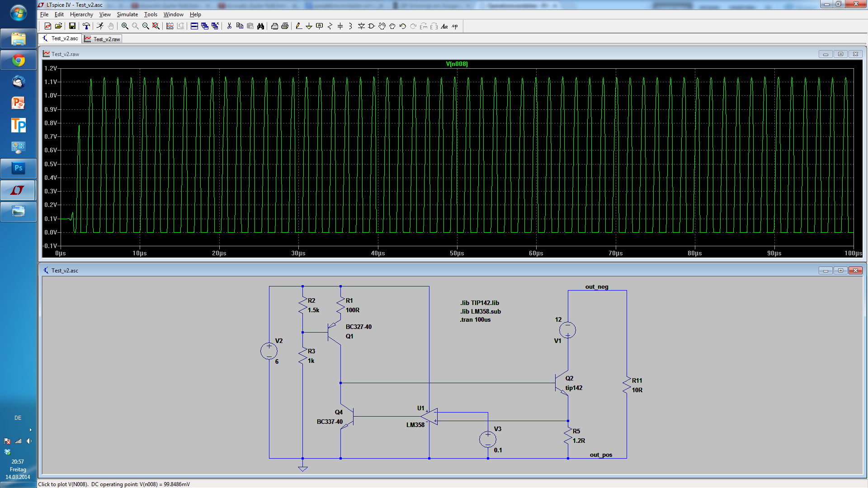
Task: Select the Copy tool icon
Action: click(240, 26)
